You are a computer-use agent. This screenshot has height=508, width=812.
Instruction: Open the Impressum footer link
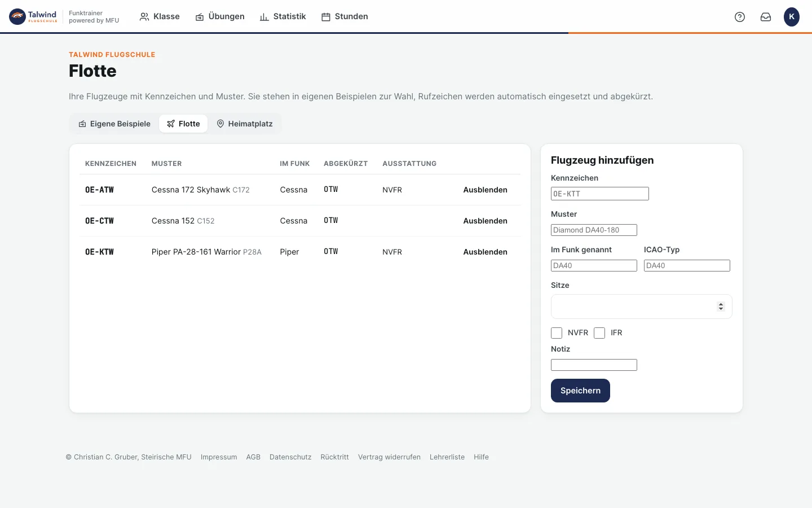pyautogui.click(x=219, y=457)
